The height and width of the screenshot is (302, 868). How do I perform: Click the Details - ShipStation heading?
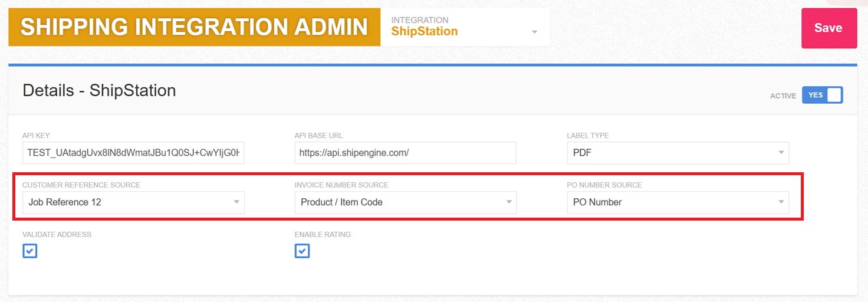click(x=99, y=90)
